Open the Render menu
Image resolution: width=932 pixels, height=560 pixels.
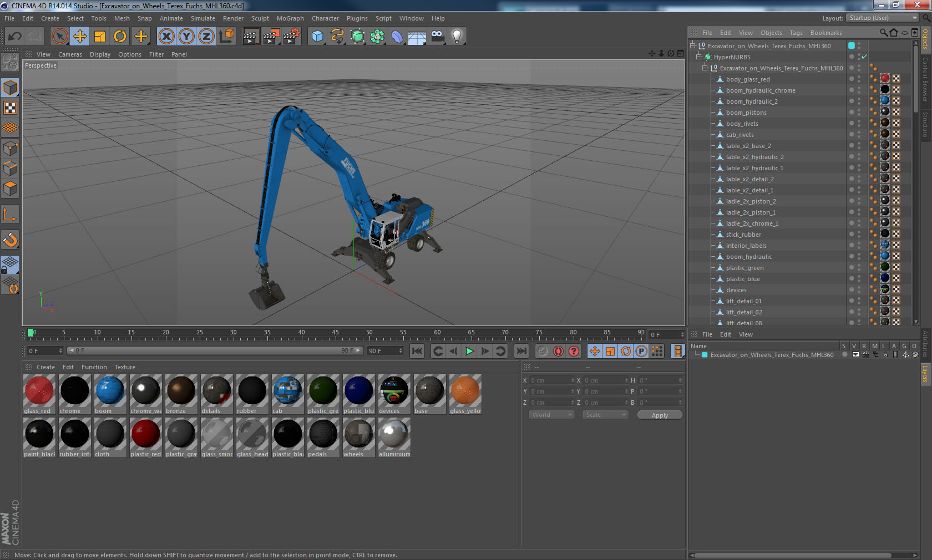[x=233, y=18]
